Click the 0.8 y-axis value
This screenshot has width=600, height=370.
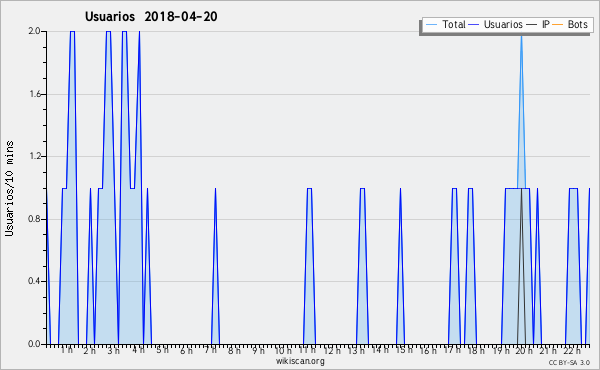(x=34, y=219)
